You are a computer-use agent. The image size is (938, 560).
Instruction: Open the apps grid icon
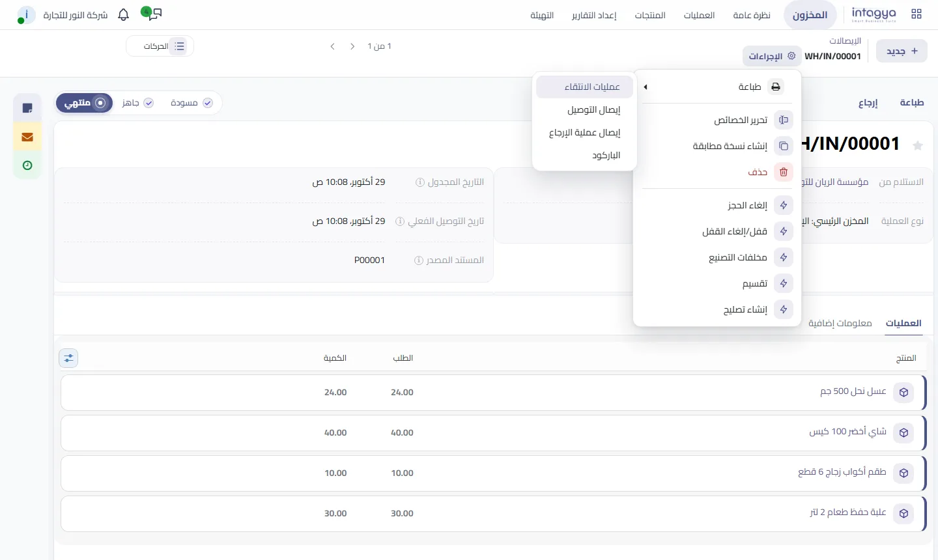point(917,14)
